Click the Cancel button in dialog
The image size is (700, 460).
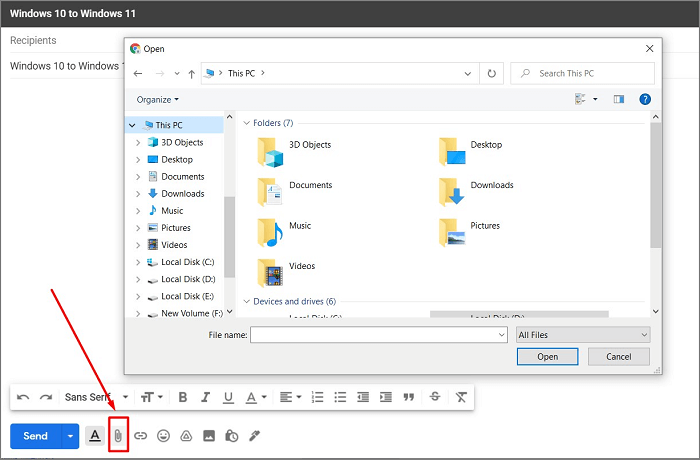619,356
